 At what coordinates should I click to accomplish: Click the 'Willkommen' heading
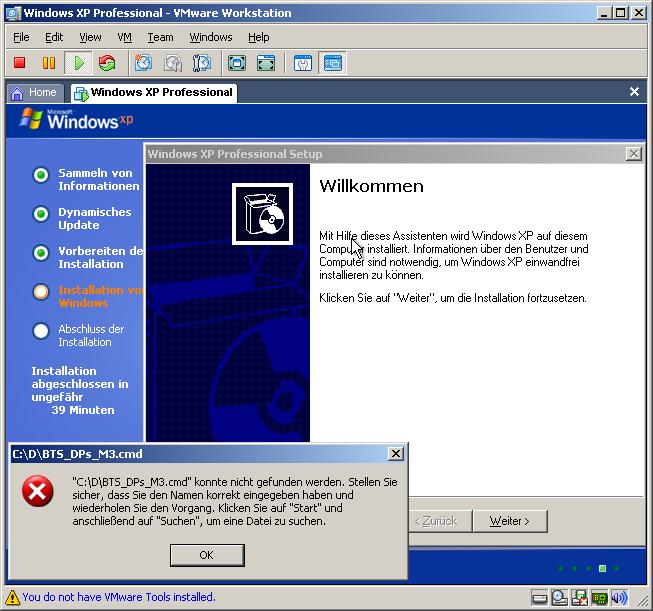pyautogui.click(x=371, y=186)
